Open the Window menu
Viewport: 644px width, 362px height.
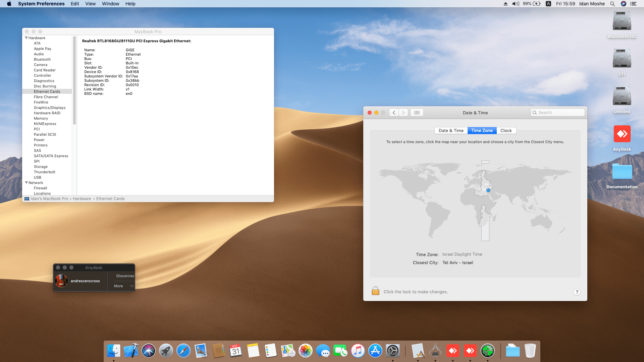click(110, 4)
